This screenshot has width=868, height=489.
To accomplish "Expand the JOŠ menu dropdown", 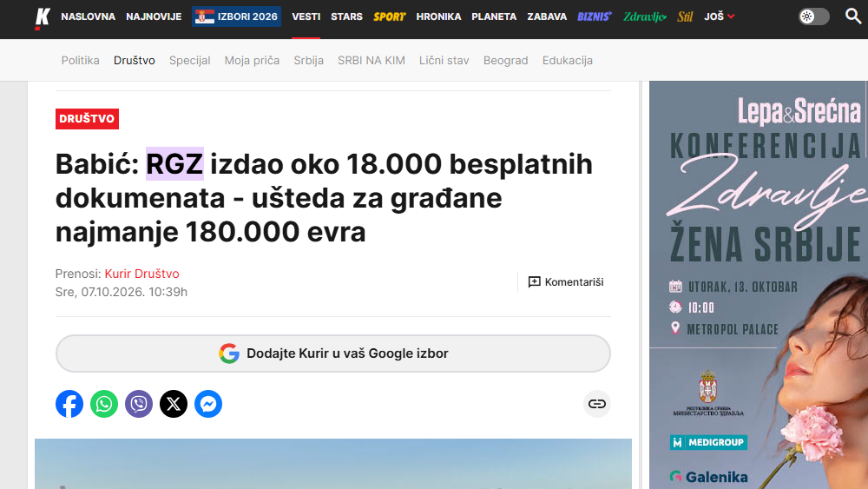I will pos(719,17).
